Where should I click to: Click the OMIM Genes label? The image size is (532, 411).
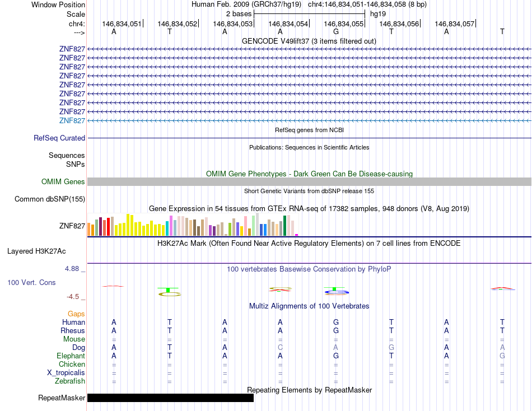point(63,181)
